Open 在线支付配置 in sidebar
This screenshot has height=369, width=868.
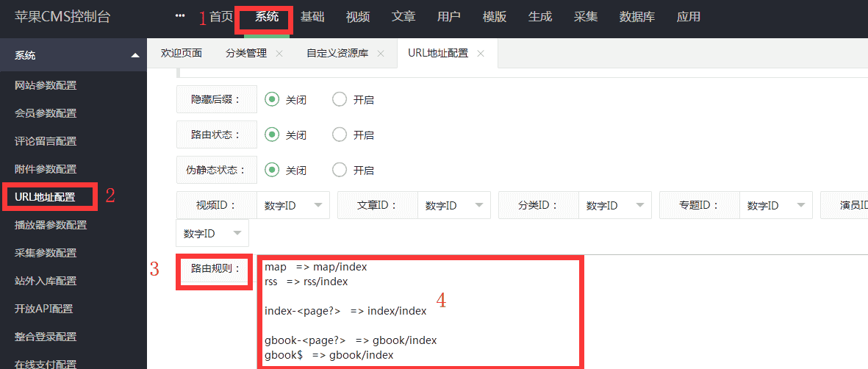[x=46, y=364]
